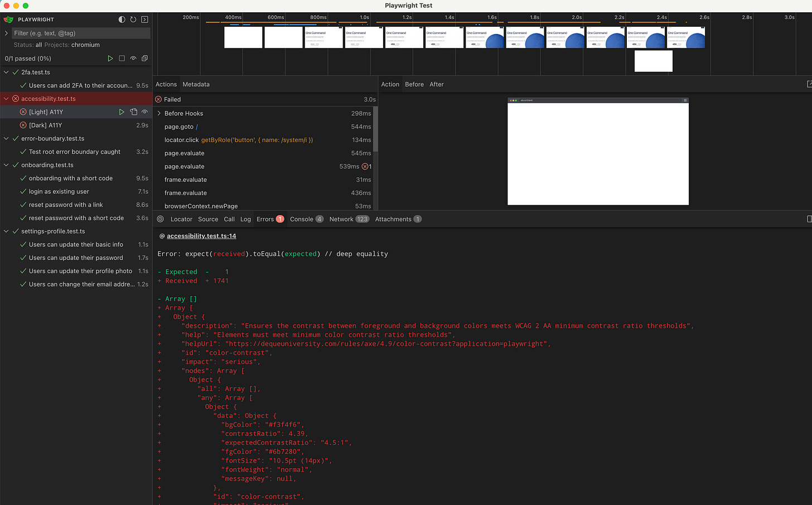This screenshot has width=812, height=505.
Task: Open the Action snapshot tab
Action: [x=390, y=84]
